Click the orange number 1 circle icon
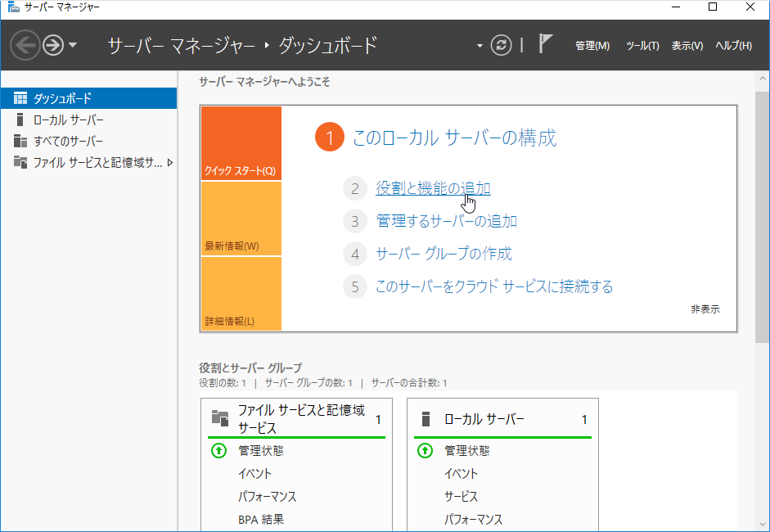 330,138
